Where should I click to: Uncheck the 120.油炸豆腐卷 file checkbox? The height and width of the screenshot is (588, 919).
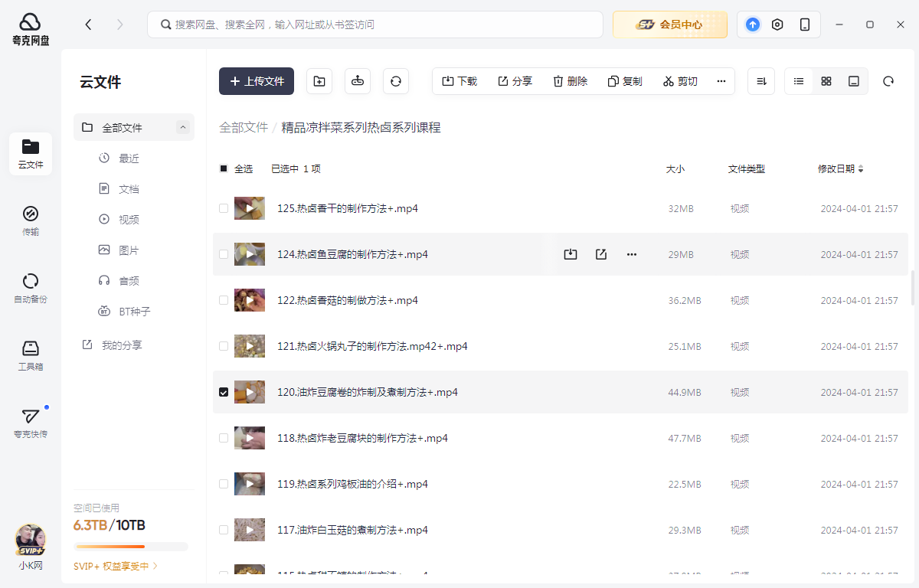(x=224, y=392)
